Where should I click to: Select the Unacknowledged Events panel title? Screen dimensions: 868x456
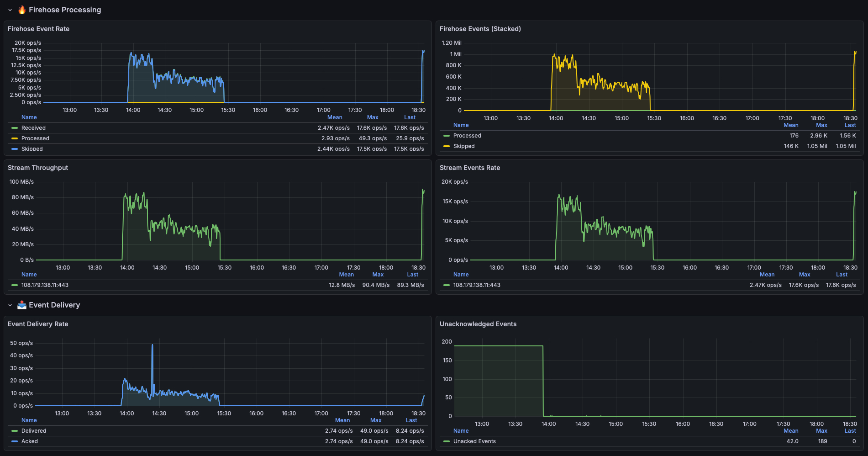[x=478, y=324]
